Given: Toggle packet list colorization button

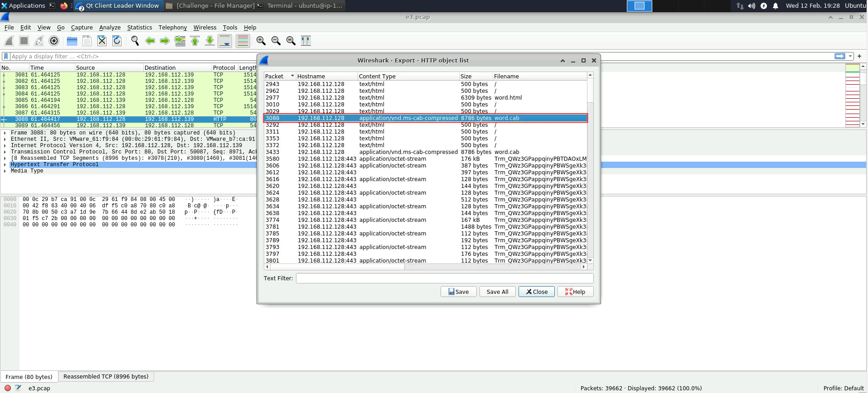Looking at the screenshot, I should (243, 41).
